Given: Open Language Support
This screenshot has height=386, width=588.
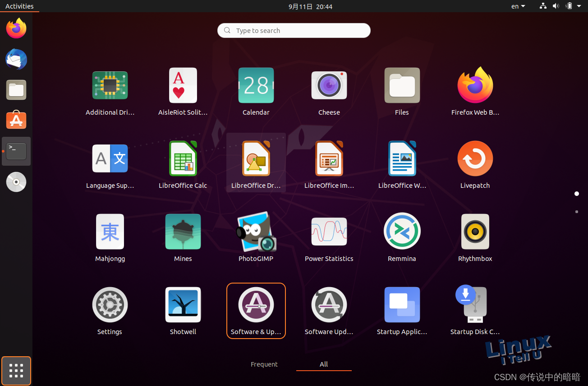Looking at the screenshot, I should 110,165.
